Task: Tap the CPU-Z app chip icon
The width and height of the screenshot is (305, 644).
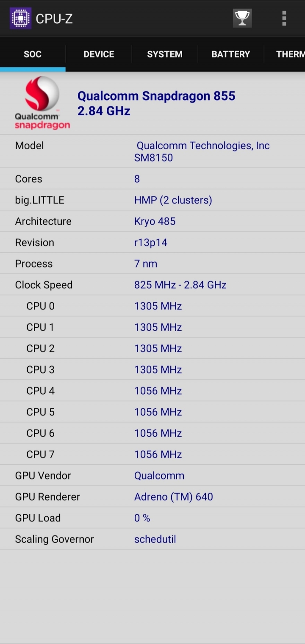Action: pyautogui.click(x=20, y=18)
